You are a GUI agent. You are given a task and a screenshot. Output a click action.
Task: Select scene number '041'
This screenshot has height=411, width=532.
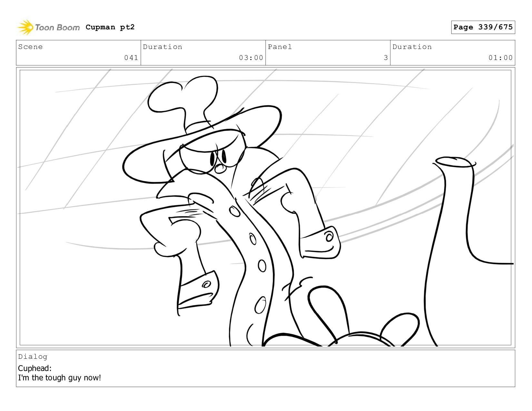click(x=131, y=58)
